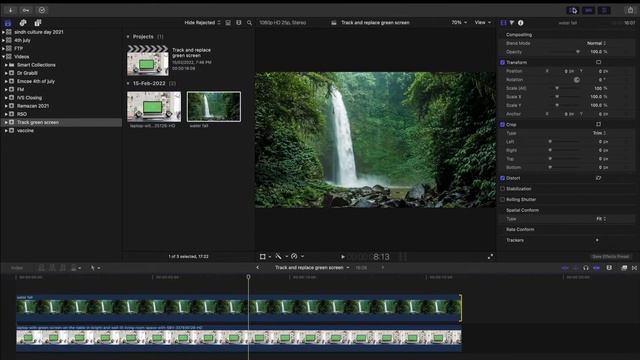Click the play button under the viewer
The image size is (640, 360).
(343, 257)
